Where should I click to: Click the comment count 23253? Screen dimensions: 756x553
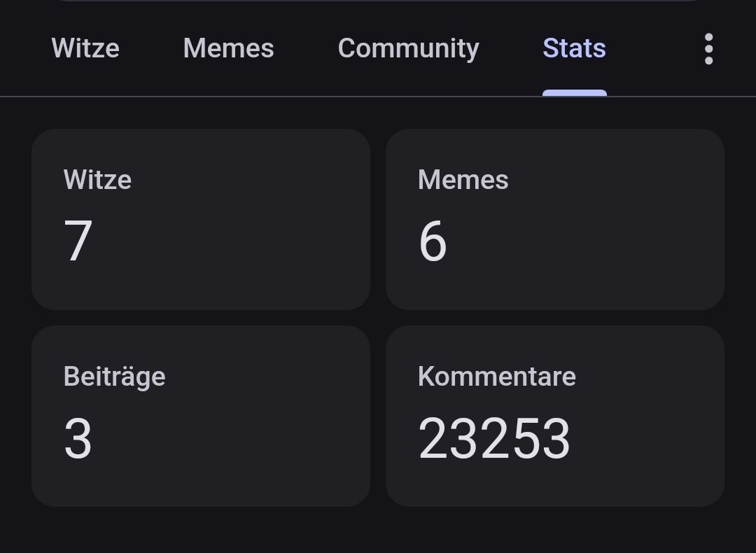click(494, 439)
